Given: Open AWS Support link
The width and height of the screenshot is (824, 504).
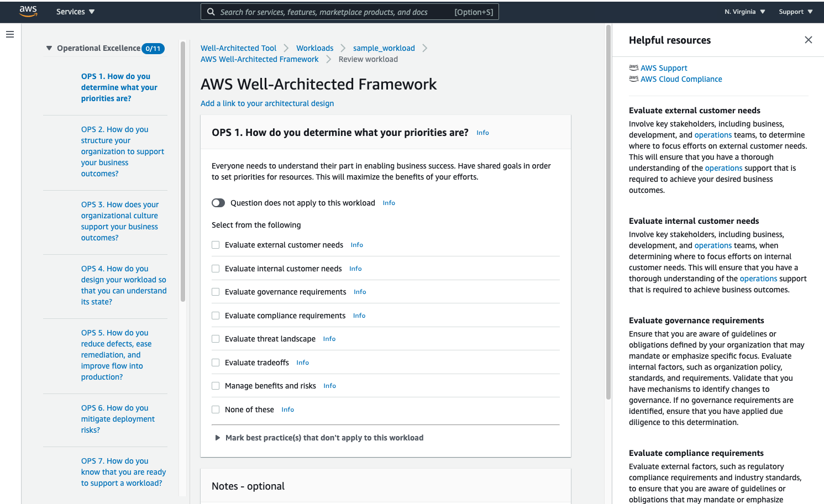Looking at the screenshot, I should pos(664,68).
